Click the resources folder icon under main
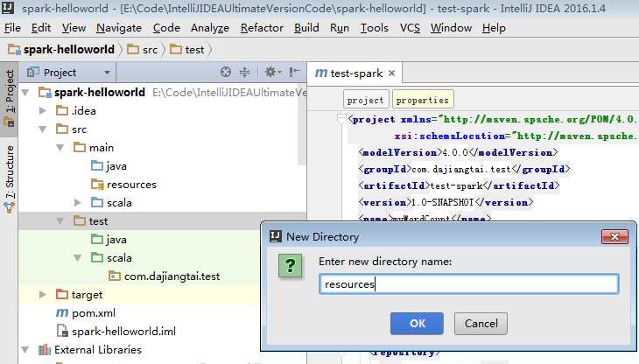The height and width of the screenshot is (364, 639). pyautogui.click(x=97, y=185)
